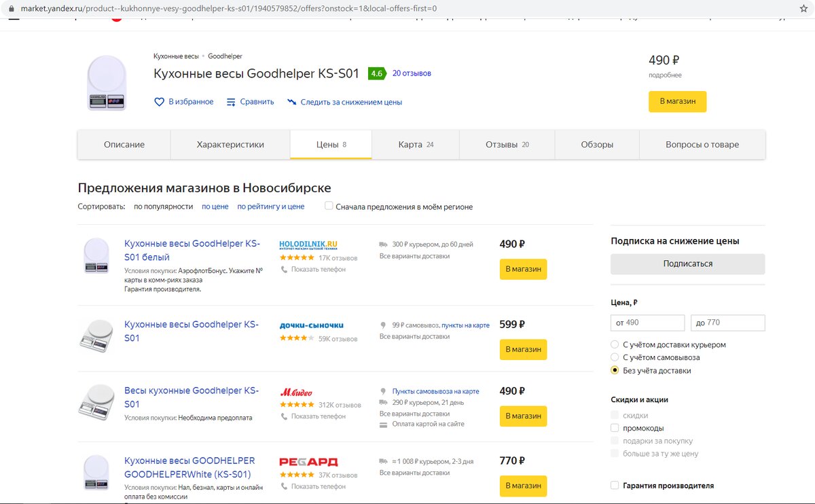815x504 pixels.
Task: Sort offers по популярности
Action: point(164,206)
